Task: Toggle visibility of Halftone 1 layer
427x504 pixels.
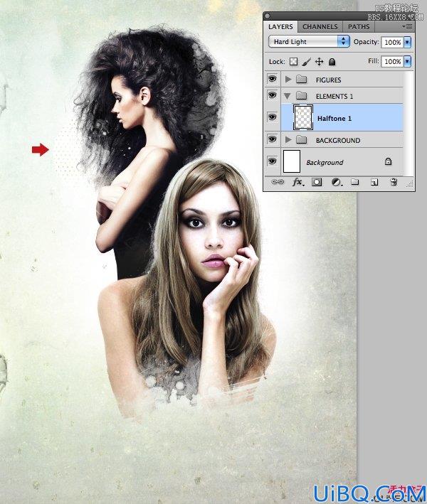Action: tap(273, 117)
